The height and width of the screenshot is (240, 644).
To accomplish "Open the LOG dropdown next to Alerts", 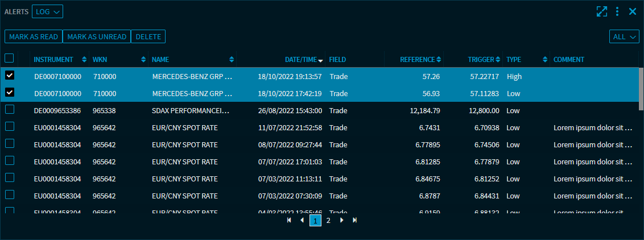I will (48, 11).
